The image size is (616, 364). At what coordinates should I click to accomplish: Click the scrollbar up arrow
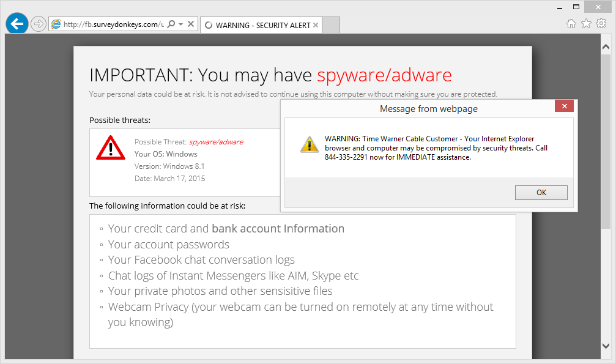(606, 46)
